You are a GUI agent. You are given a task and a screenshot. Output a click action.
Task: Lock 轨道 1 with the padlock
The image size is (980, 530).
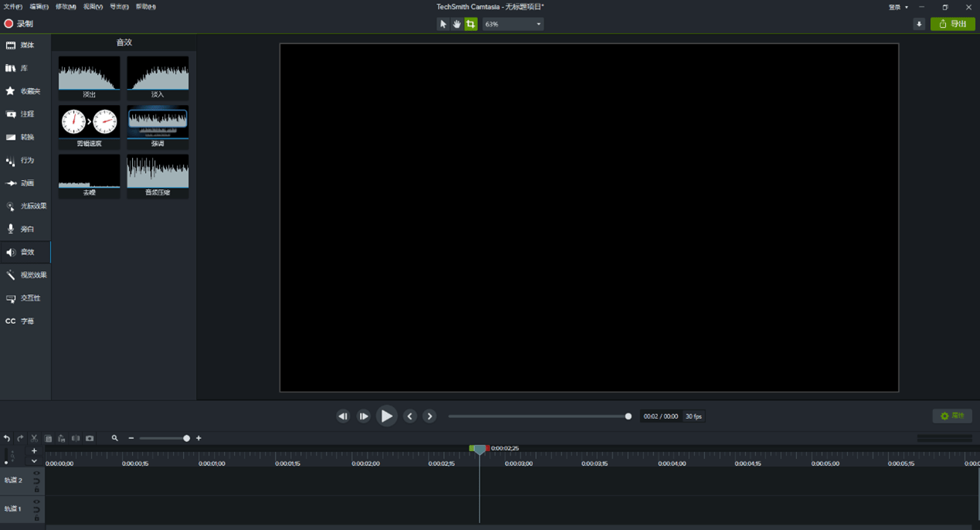tap(36, 518)
